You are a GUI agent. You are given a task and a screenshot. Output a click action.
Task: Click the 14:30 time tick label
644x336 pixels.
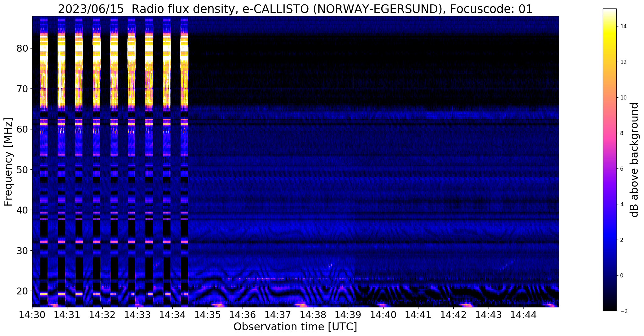[x=32, y=315]
